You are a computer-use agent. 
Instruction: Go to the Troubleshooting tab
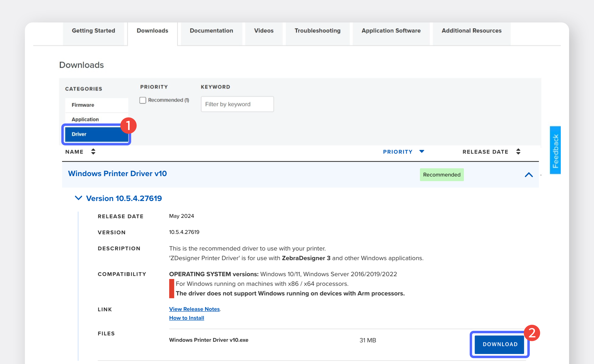[317, 31]
